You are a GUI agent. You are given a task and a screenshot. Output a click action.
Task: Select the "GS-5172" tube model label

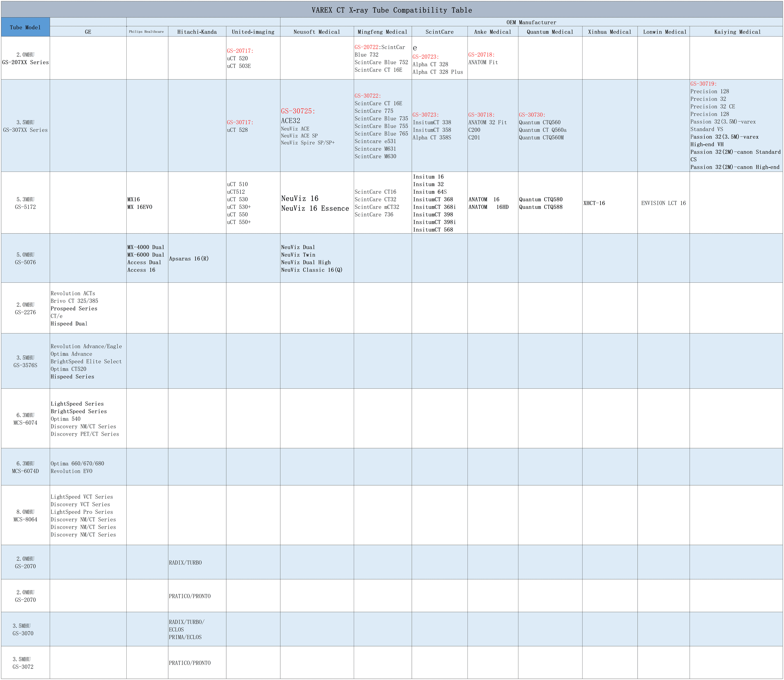coord(26,207)
